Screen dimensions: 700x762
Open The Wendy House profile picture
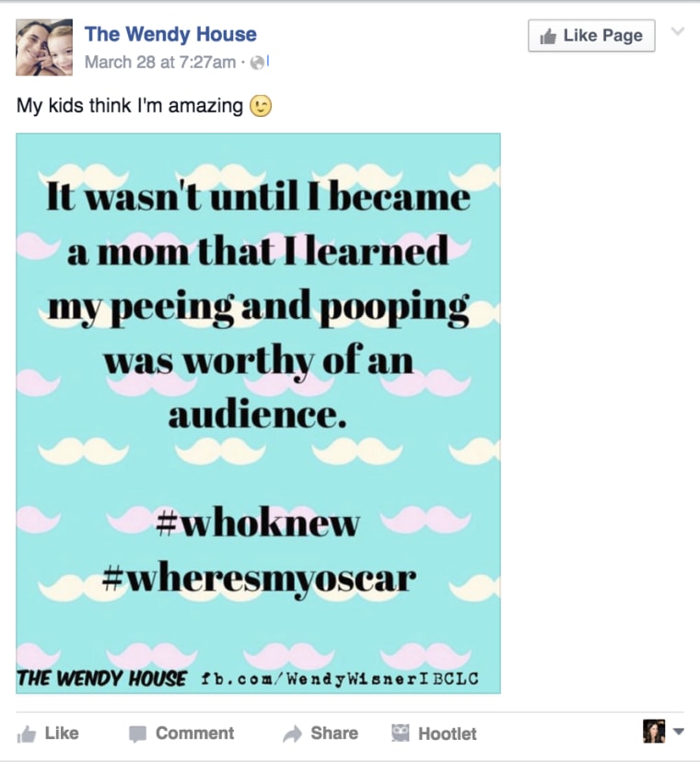44,47
